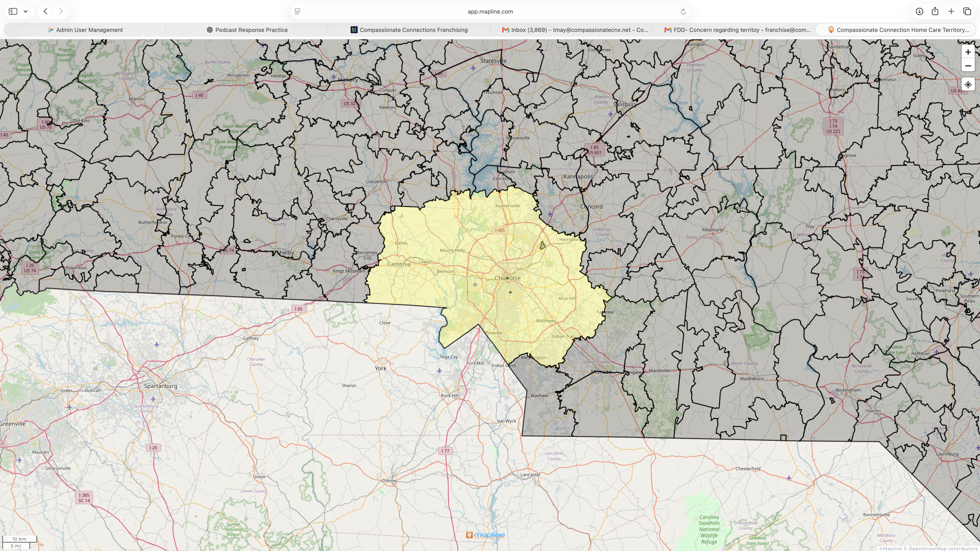Click the Lancaster map label
Image resolution: width=980 pixels, height=551 pixels.
(x=530, y=474)
